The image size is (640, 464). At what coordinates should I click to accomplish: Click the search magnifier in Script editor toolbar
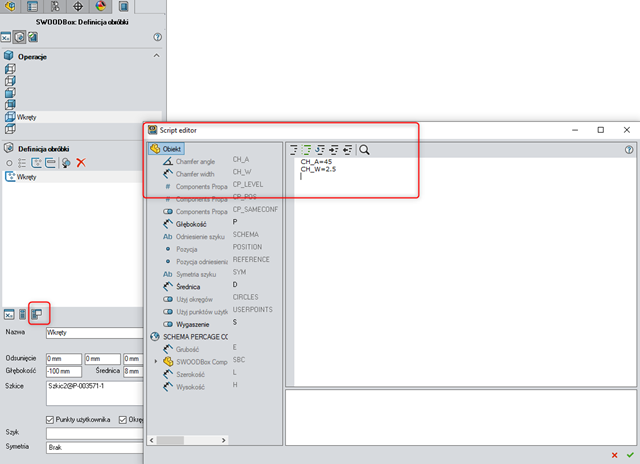point(364,149)
